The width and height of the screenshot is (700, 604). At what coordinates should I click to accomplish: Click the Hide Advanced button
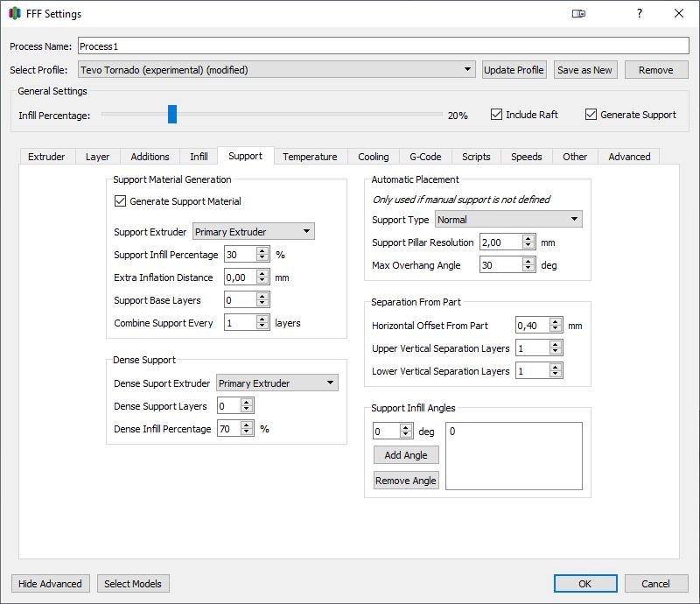coord(50,584)
